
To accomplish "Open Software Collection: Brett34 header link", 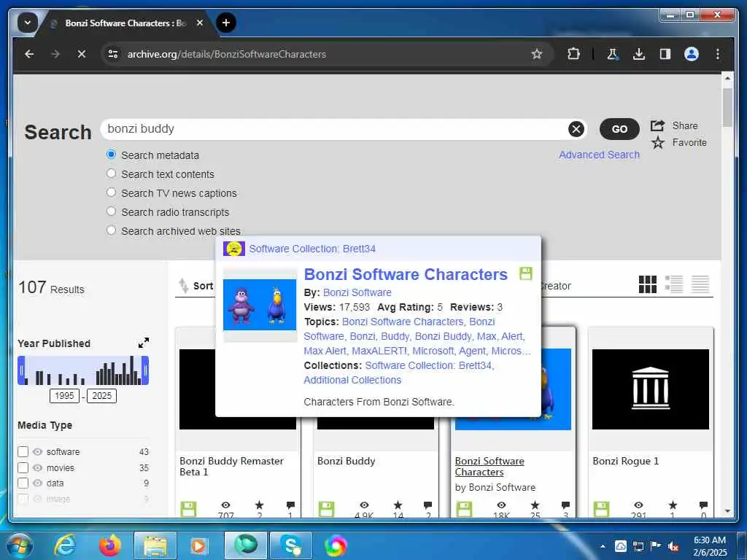I will 312,249.
